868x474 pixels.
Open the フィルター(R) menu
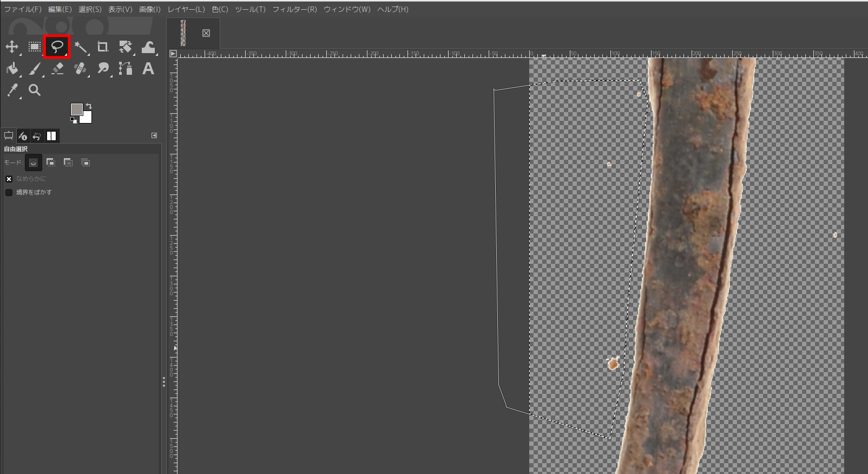point(294,9)
